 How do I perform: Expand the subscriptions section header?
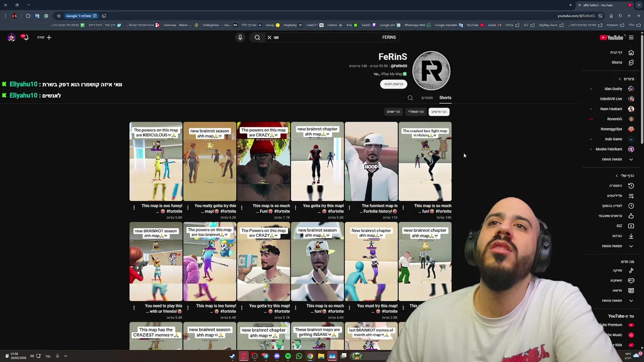click(626, 79)
